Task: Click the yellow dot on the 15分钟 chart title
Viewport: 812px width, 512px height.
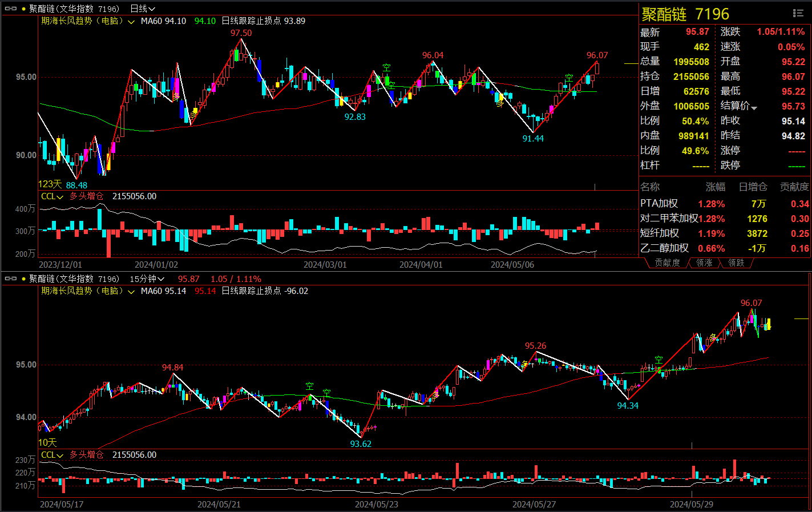Action: [23, 279]
